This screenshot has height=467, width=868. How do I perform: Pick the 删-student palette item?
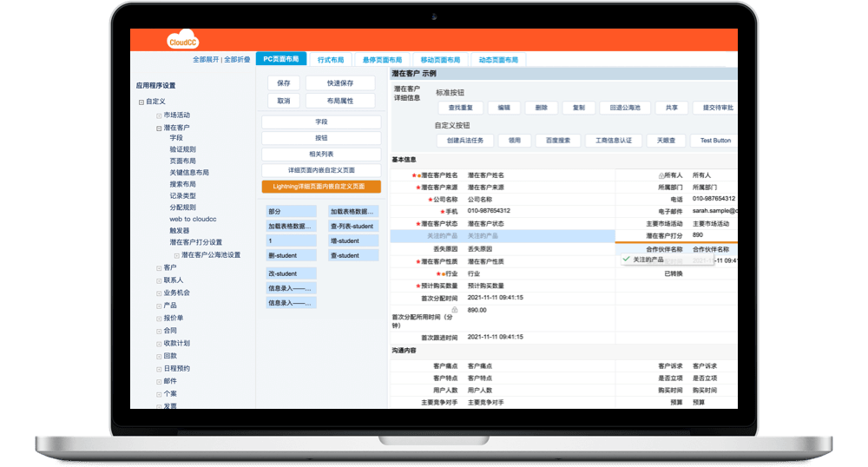click(291, 255)
